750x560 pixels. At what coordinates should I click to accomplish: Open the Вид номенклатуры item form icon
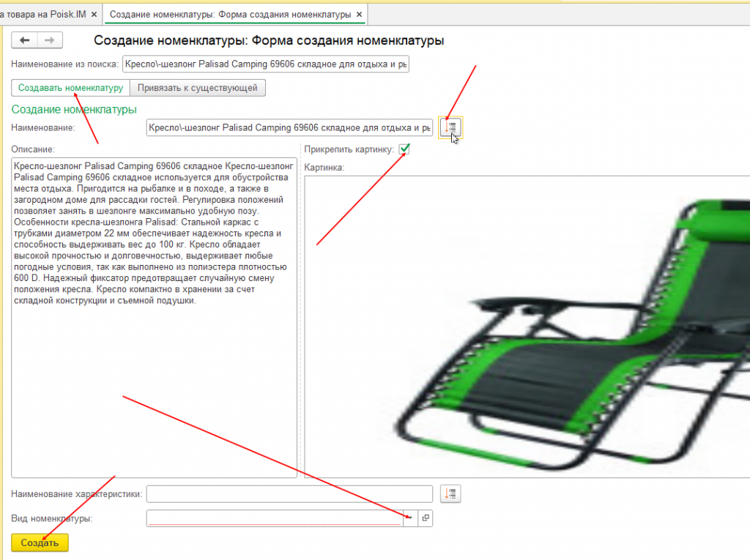(426, 518)
